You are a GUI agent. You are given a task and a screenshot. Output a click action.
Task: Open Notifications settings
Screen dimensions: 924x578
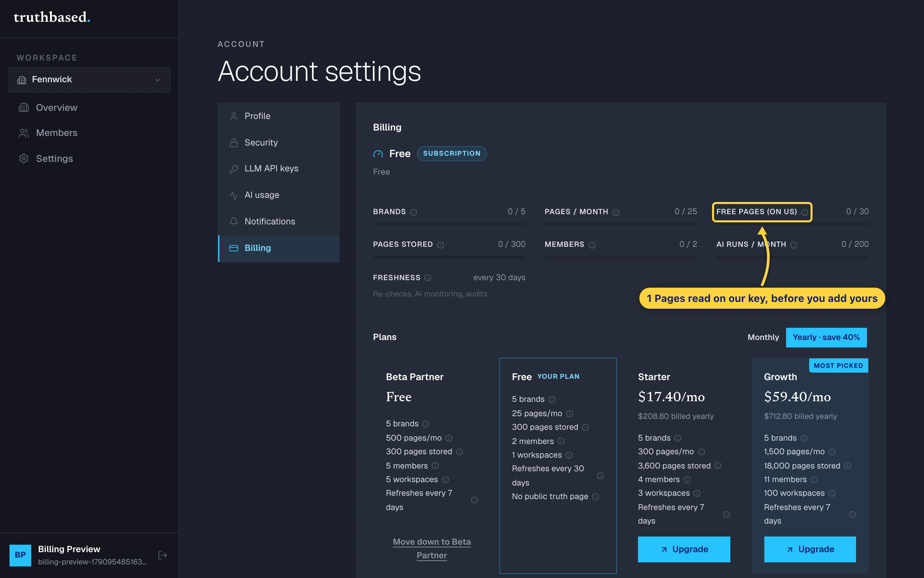[279, 221]
